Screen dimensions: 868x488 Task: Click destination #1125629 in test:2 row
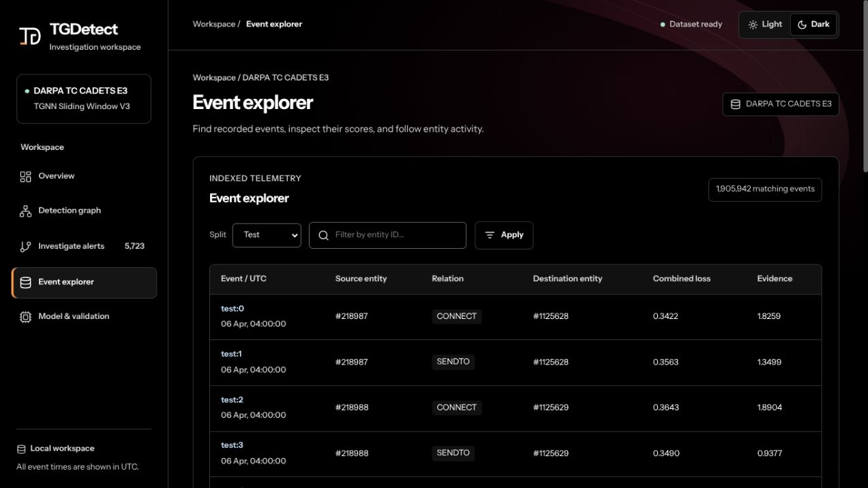click(x=551, y=408)
